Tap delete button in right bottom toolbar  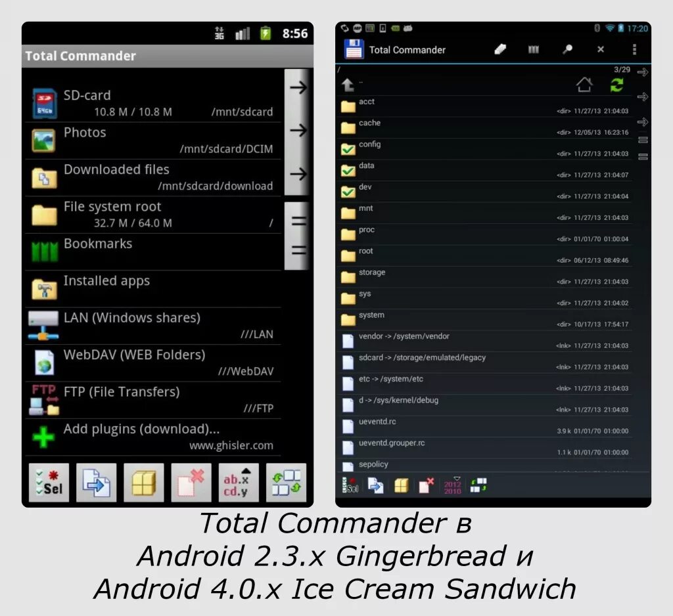[x=426, y=485]
